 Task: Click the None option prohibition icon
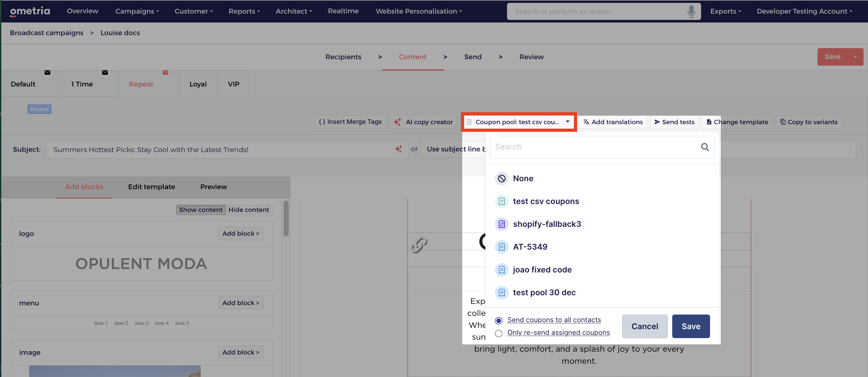(x=501, y=178)
